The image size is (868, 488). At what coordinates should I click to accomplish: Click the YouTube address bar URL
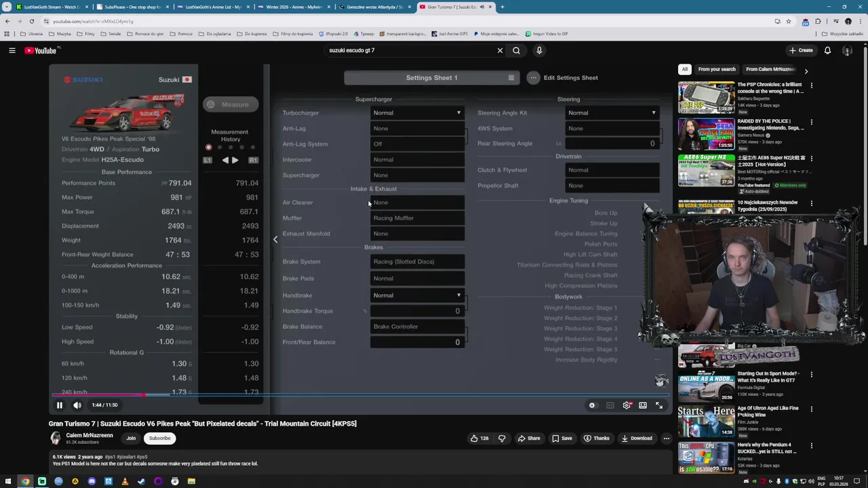click(93, 21)
